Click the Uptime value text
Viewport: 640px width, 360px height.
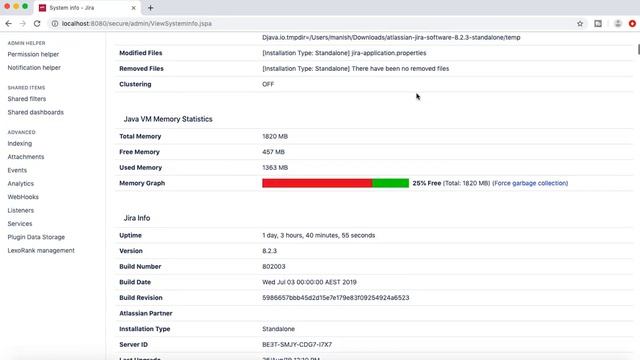pyautogui.click(x=318, y=236)
